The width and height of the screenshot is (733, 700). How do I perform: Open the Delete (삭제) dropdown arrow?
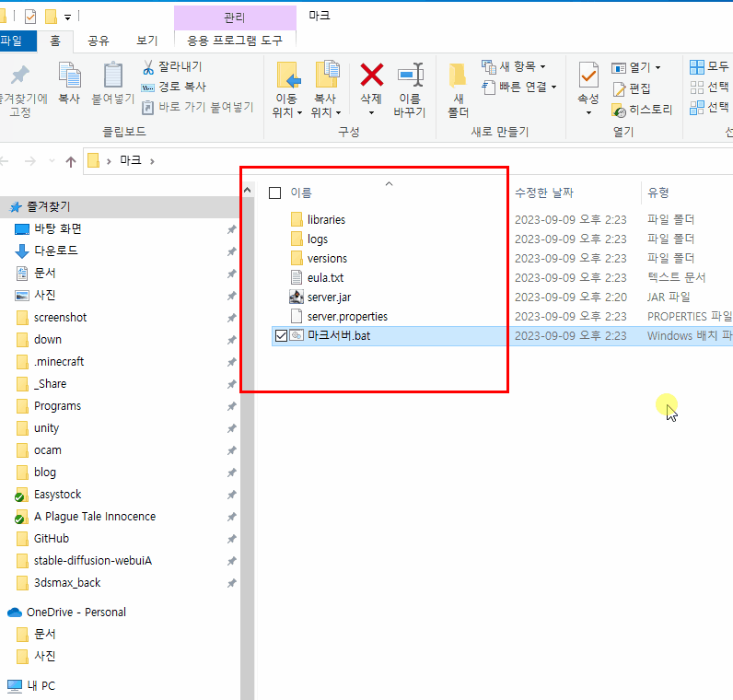point(371,113)
